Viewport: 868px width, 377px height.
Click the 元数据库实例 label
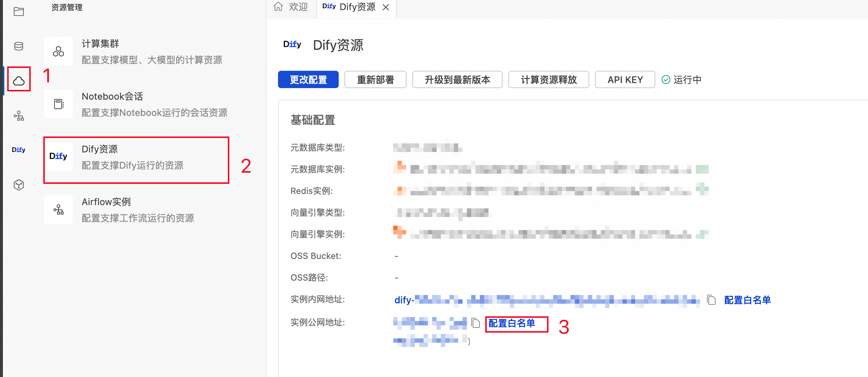point(318,169)
